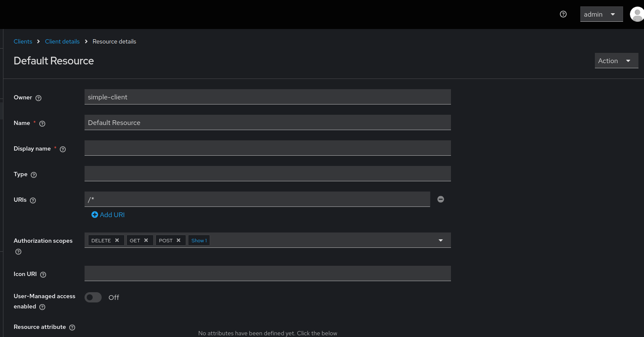This screenshot has height=337, width=644.
Task: Open the Type field help icon
Action: click(x=34, y=174)
